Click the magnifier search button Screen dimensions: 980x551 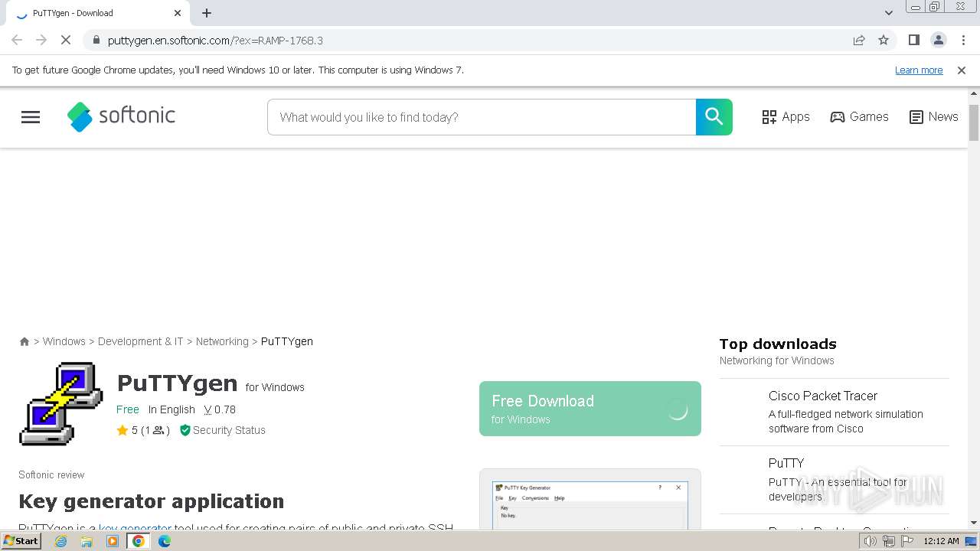coord(714,117)
